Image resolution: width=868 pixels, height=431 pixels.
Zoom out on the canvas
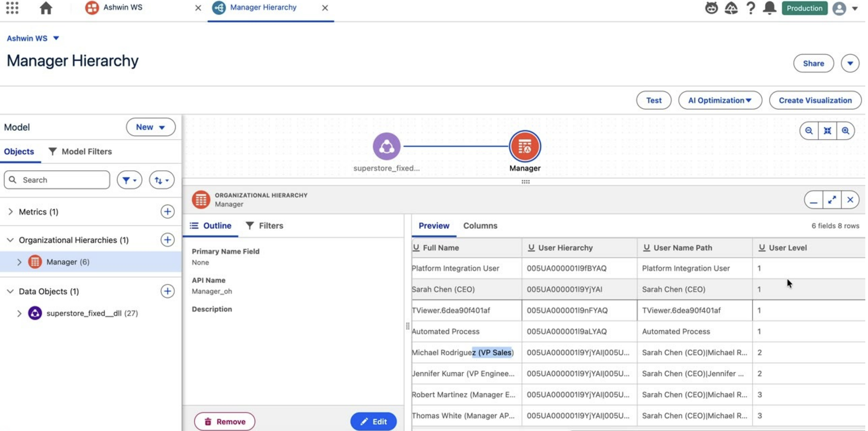[x=809, y=131]
